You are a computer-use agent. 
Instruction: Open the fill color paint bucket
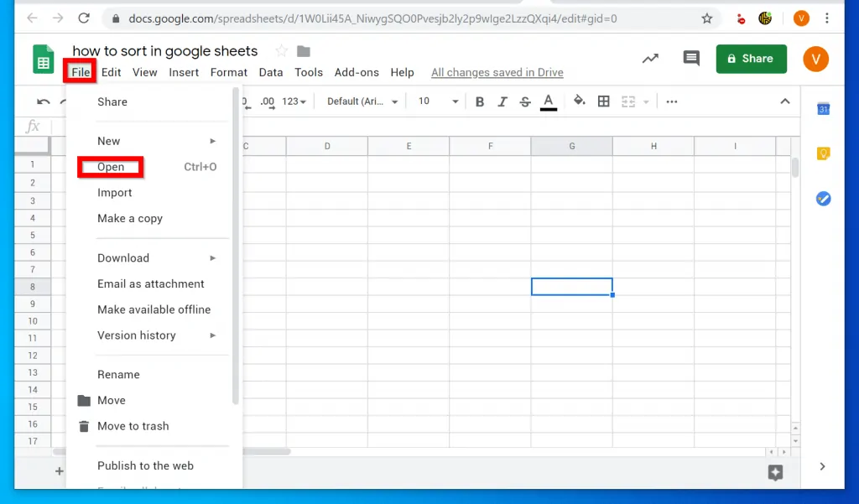pos(579,101)
